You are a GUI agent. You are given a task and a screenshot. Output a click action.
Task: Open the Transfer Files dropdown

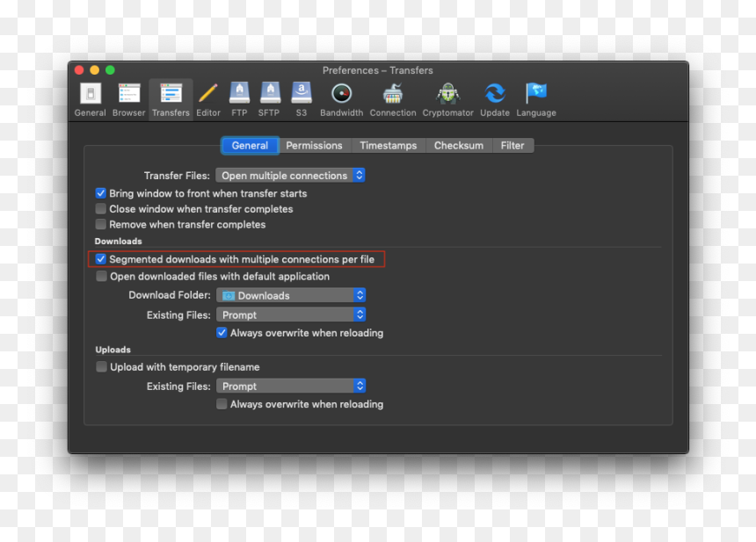coord(290,176)
